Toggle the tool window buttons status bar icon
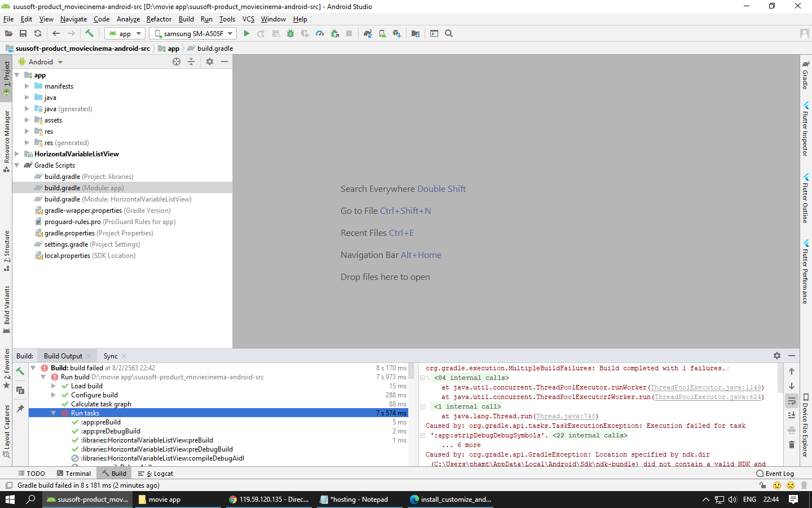This screenshot has height=508, width=812. tap(9, 485)
